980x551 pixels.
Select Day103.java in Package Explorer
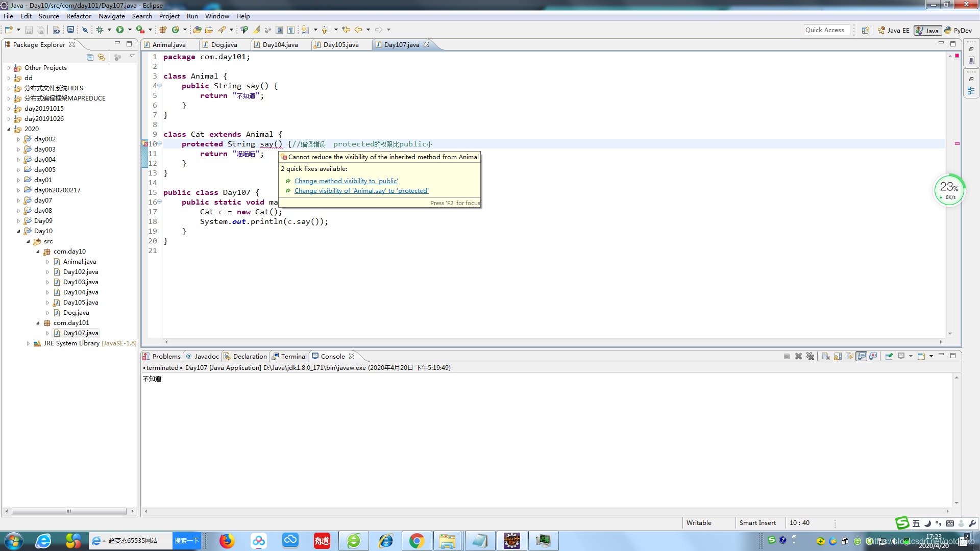(81, 282)
